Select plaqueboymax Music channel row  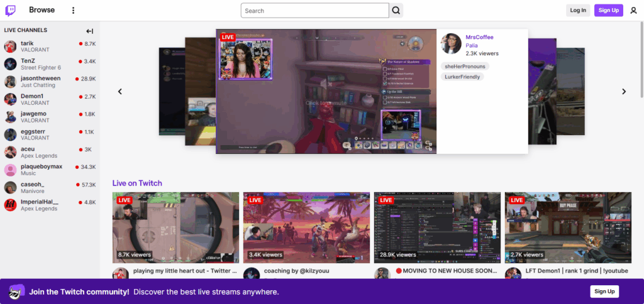click(50, 170)
